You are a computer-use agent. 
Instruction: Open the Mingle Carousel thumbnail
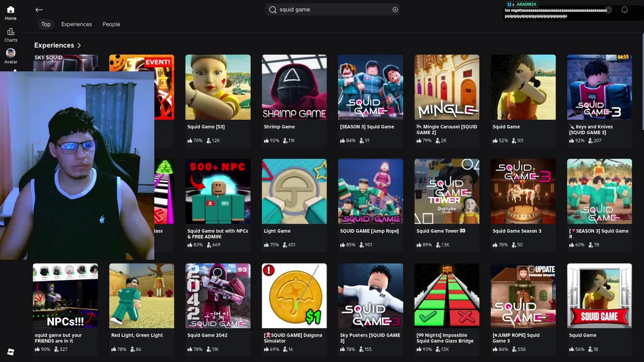(447, 87)
